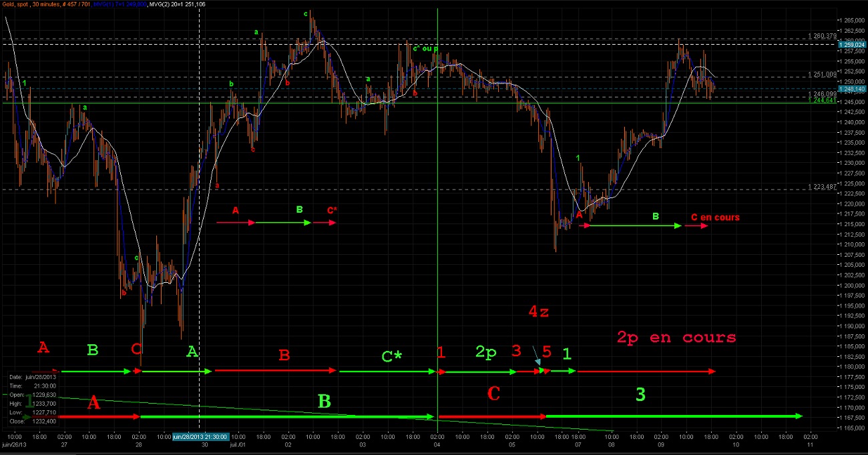Click the large green "C*" wave label
Screen dimensions: 868x455
point(392,356)
